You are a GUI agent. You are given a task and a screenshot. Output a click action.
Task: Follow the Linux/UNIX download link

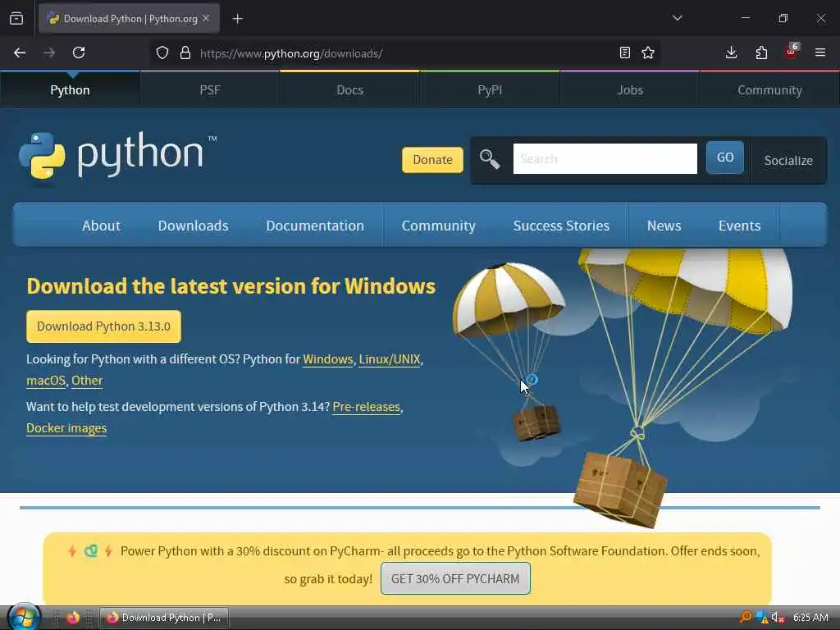pyautogui.click(x=390, y=359)
